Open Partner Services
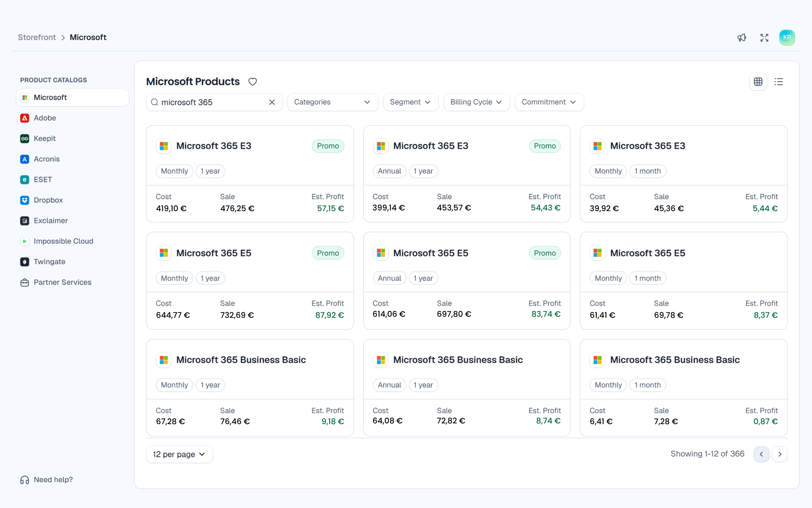 (72, 282)
